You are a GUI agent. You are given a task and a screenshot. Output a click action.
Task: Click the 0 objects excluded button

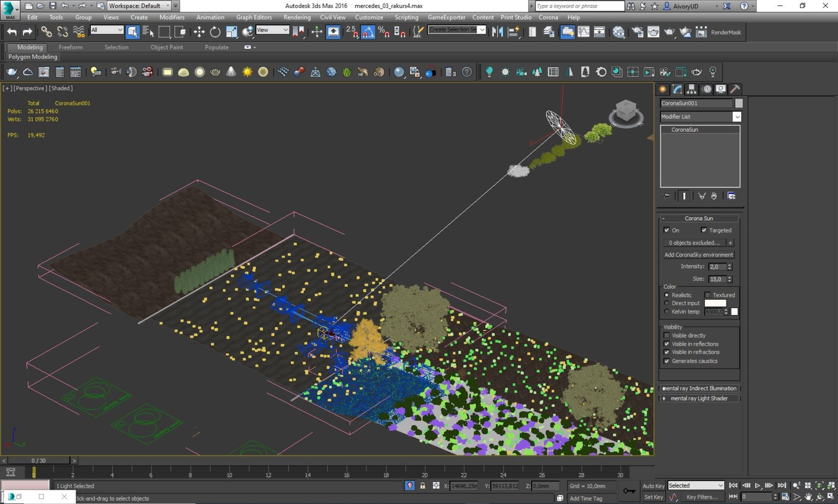[694, 243]
